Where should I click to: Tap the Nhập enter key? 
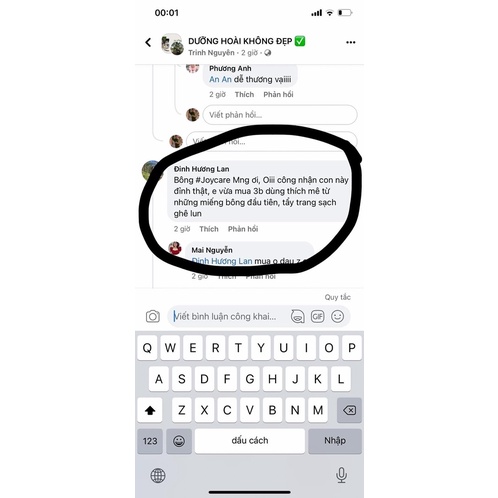click(x=335, y=441)
